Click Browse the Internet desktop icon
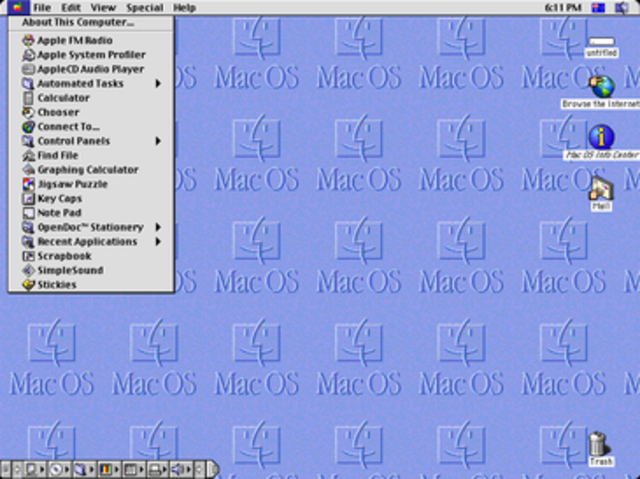This screenshot has width=640, height=479. [602, 86]
